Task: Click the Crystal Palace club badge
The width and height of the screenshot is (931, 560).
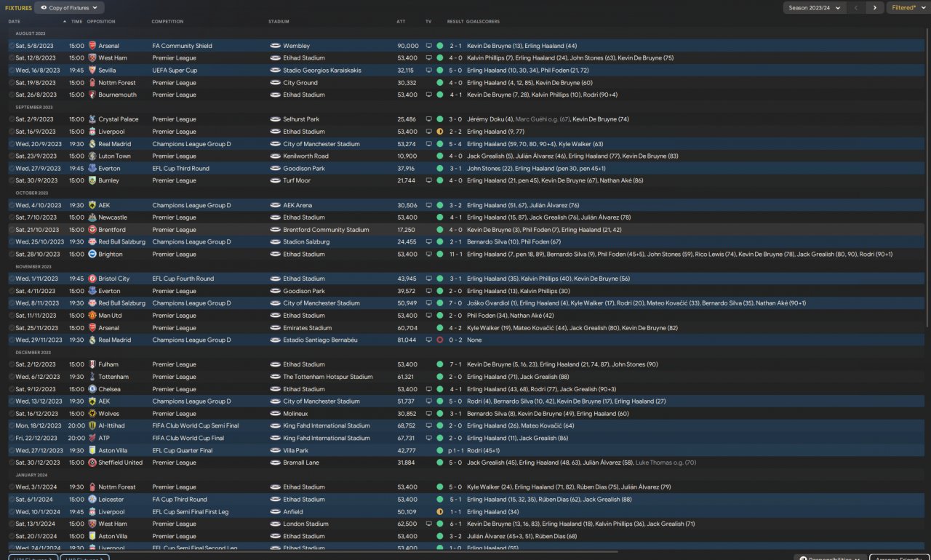Action: pyautogui.click(x=92, y=119)
